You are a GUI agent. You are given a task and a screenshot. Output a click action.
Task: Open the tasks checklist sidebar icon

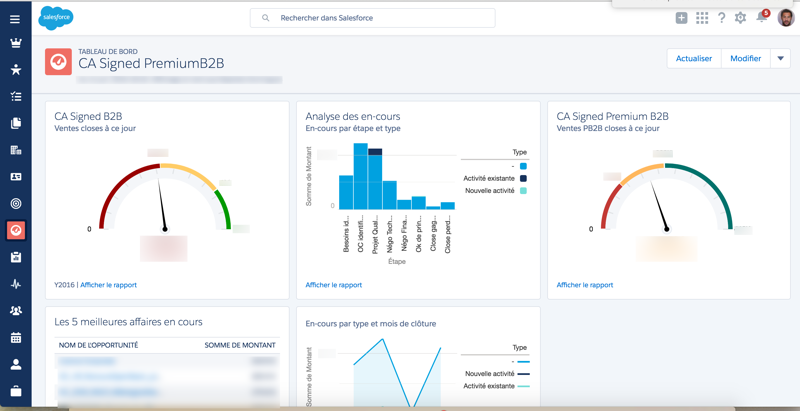pos(16,96)
